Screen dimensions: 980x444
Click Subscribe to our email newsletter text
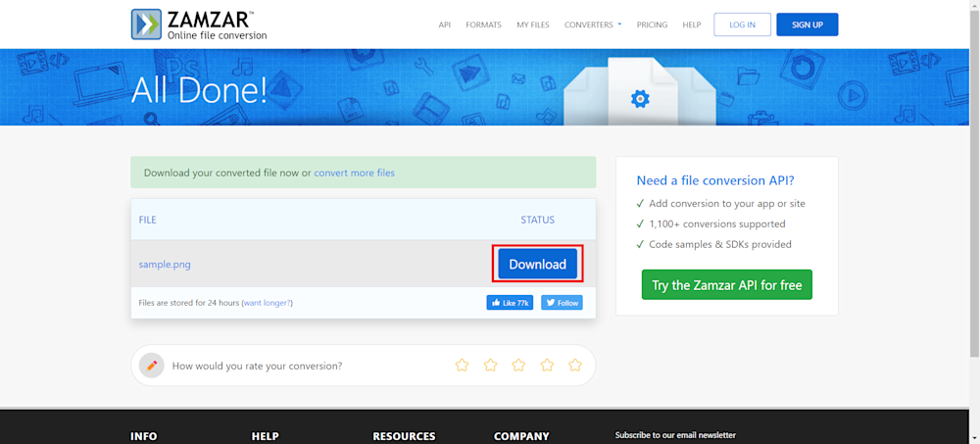pos(675,435)
